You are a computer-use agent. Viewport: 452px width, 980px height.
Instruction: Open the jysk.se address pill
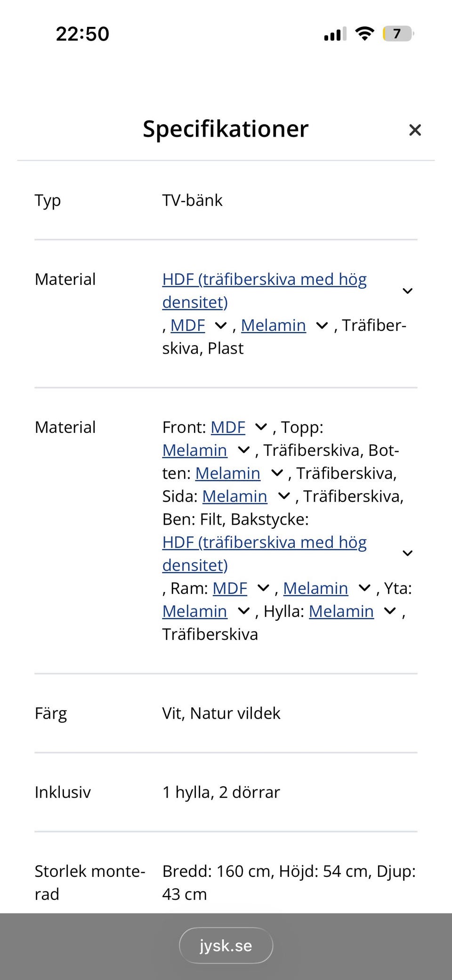[x=226, y=946]
